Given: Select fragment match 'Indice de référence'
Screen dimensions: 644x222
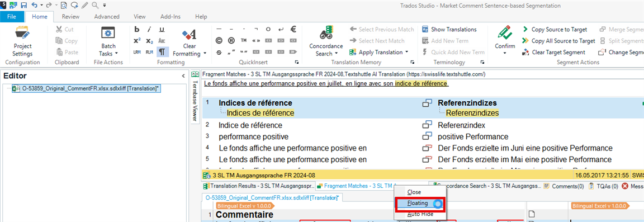Looking at the screenshot, I should click(250, 125).
